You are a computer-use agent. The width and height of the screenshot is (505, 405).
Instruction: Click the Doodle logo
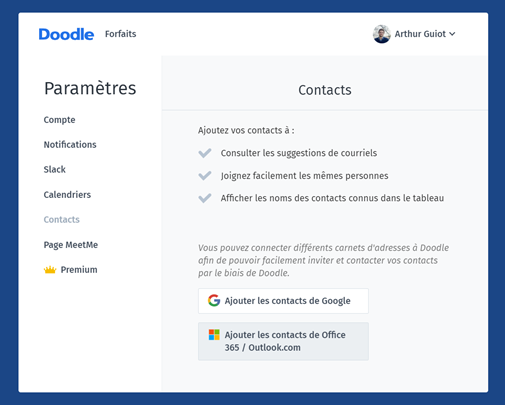pos(66,34)
